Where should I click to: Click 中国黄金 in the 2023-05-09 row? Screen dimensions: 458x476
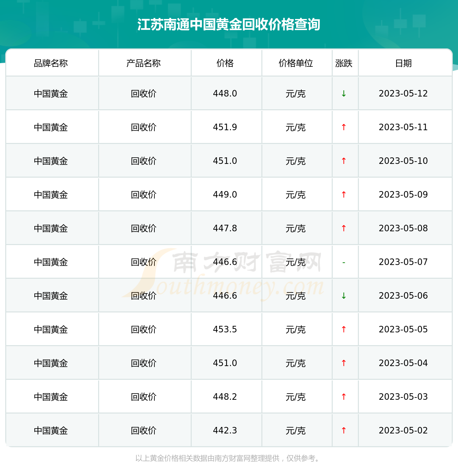click(x=51, y=195)
